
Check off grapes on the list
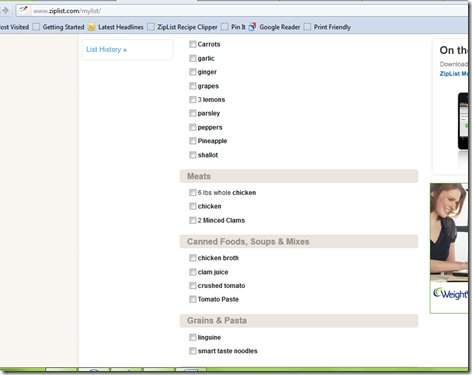point(192,86)
